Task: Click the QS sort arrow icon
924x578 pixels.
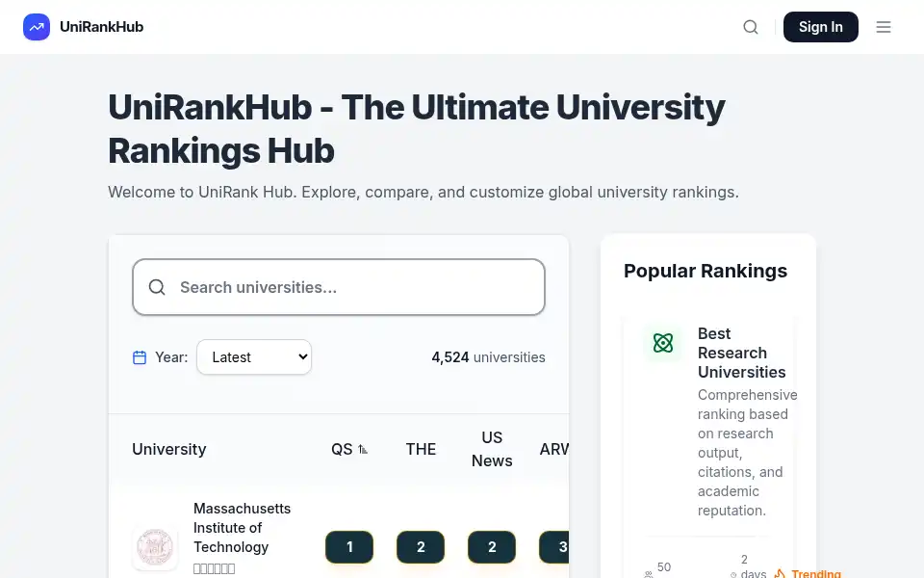Action: [363, 450]
